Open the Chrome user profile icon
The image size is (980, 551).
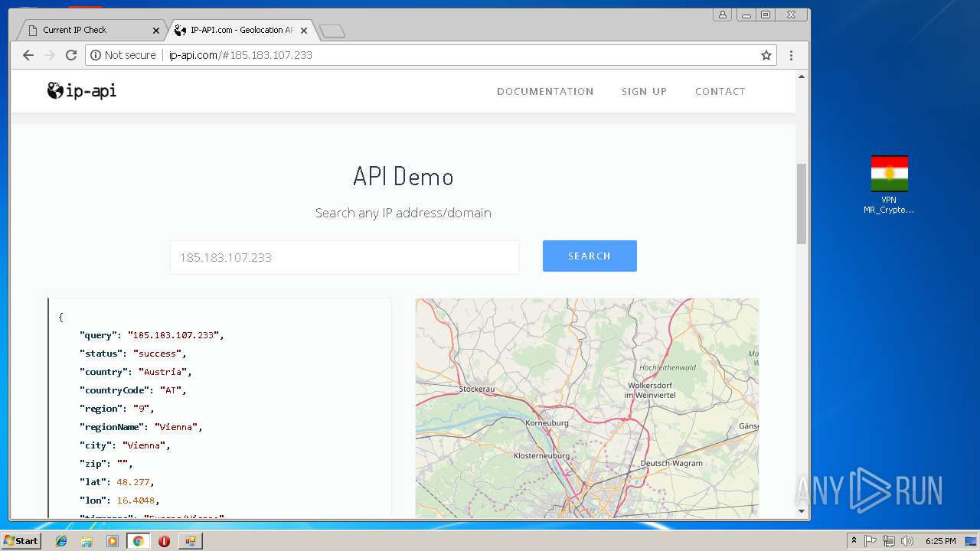click(722, 15)
